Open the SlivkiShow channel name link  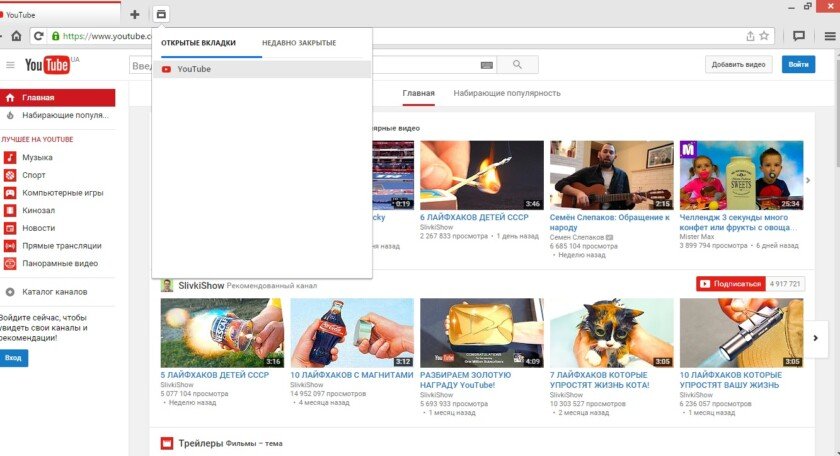point(201,286)
